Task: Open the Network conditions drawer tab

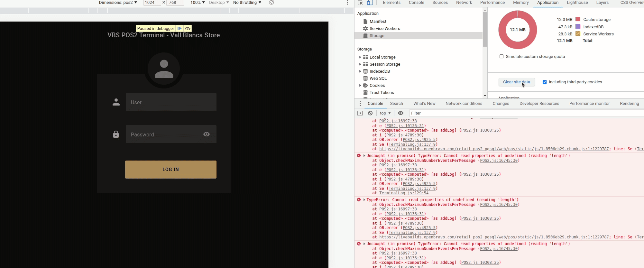Action: pos(464,104)
